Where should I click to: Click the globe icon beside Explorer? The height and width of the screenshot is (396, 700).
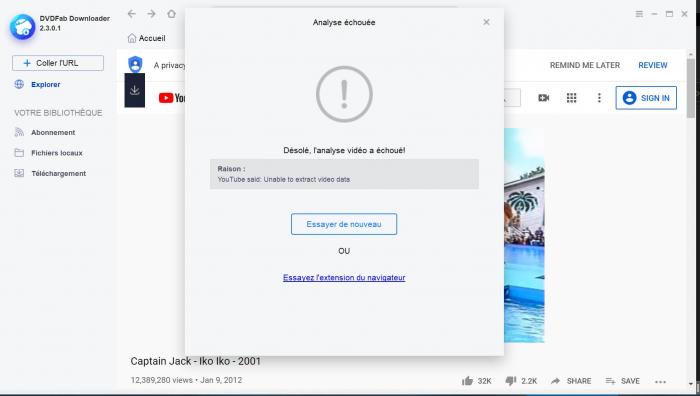19,84
